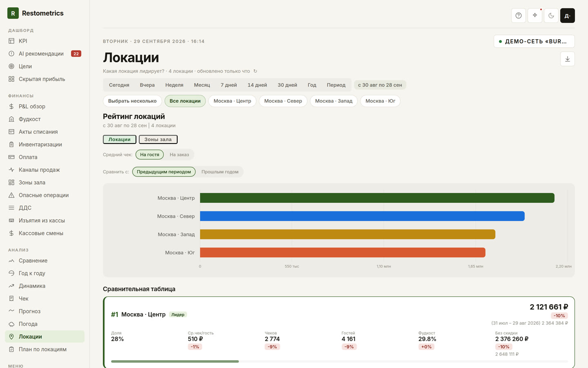Click the Оплата card icon
The width and height of the screenshot is (588, 368).
[x=11, y=157]
